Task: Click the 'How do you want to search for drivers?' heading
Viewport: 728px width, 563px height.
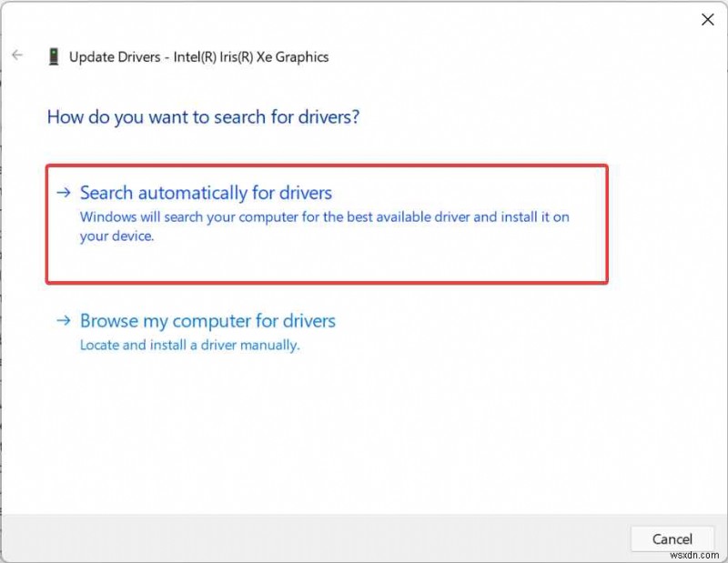Action: point(203,117)
